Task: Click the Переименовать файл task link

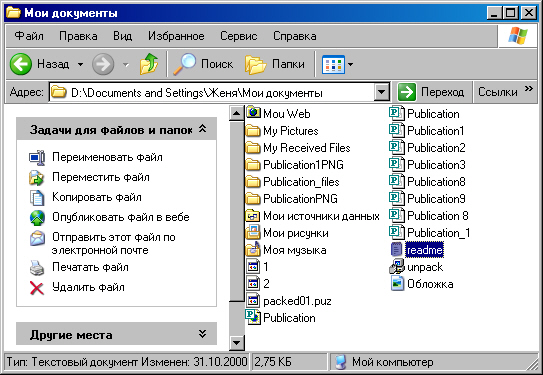Action: coord(107,157)
